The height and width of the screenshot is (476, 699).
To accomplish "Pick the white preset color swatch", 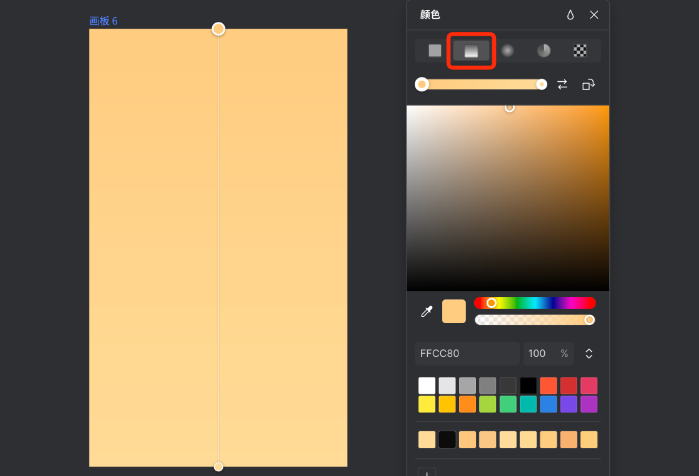I will 427,385.
